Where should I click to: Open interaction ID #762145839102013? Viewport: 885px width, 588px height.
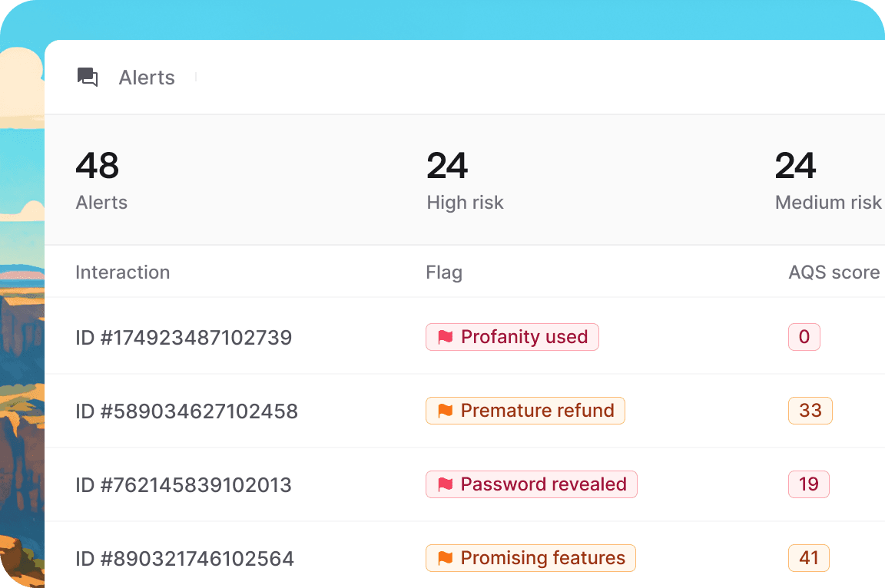click(x=184, y=485)
